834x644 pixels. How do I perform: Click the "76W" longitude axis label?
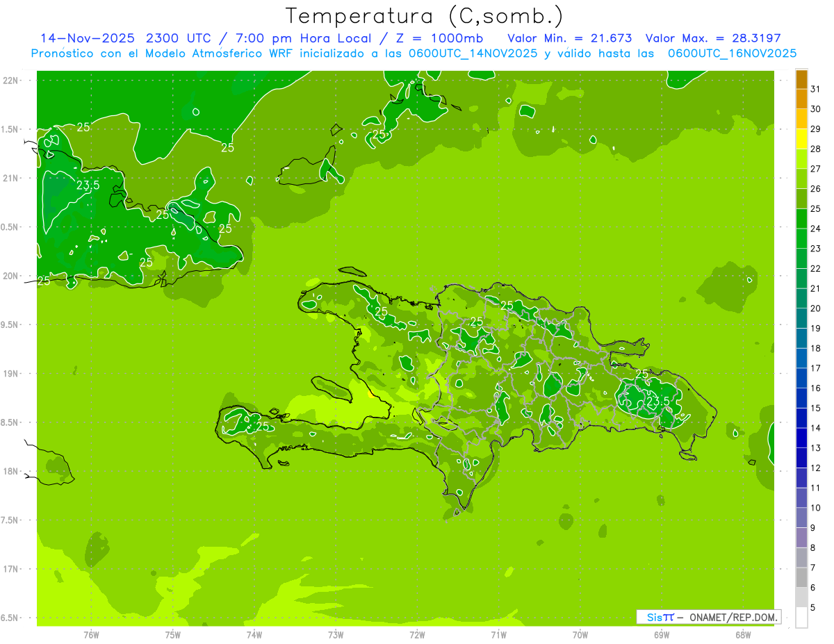click(91, 634)
